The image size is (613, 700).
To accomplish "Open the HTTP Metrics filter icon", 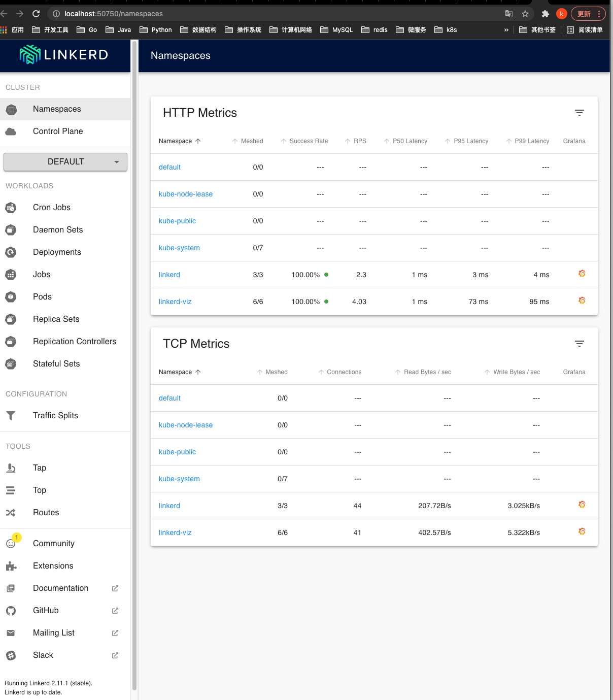I will pyautogui.click(x=580, y=113).
